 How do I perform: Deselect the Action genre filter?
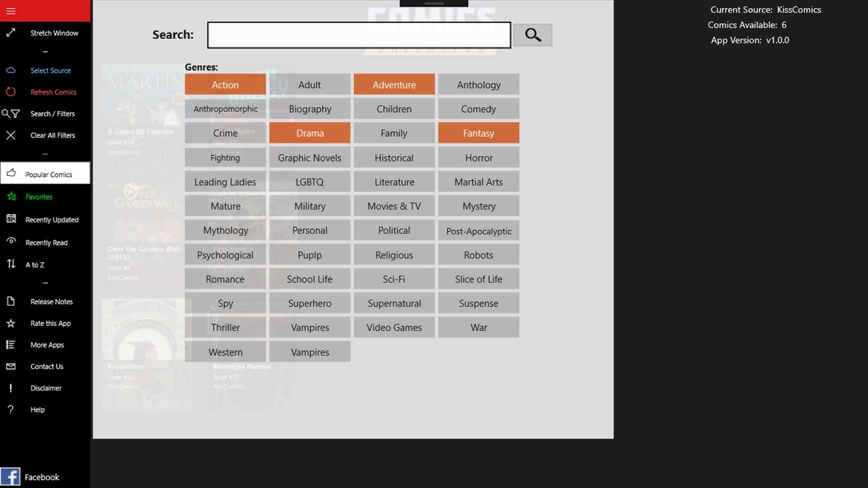(225, 84)
